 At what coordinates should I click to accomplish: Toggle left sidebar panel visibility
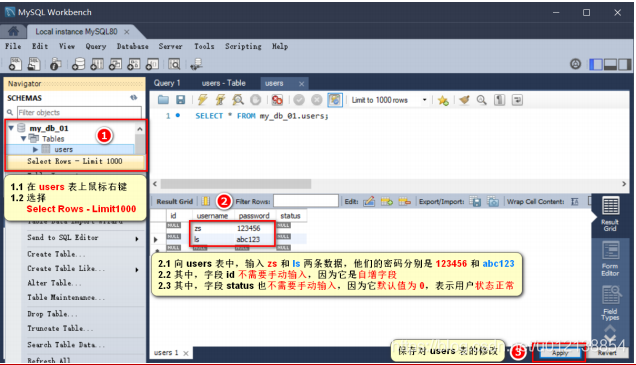tap(596, 64)
